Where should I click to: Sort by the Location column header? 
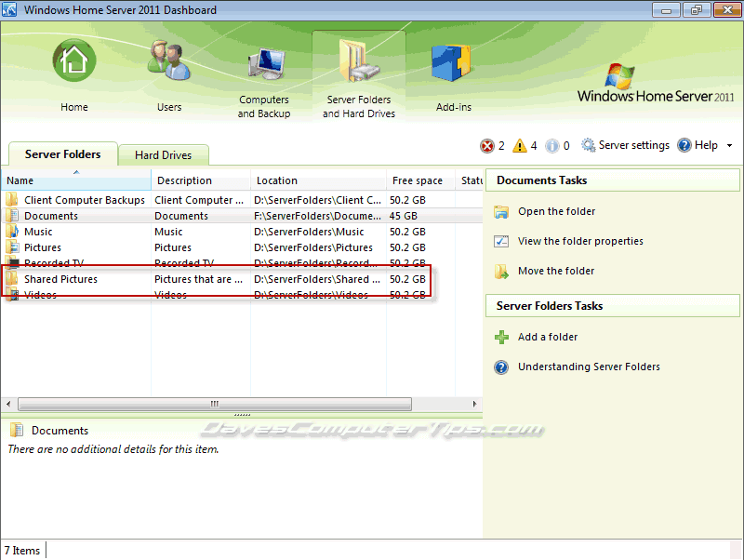click(x=318, y=180)
